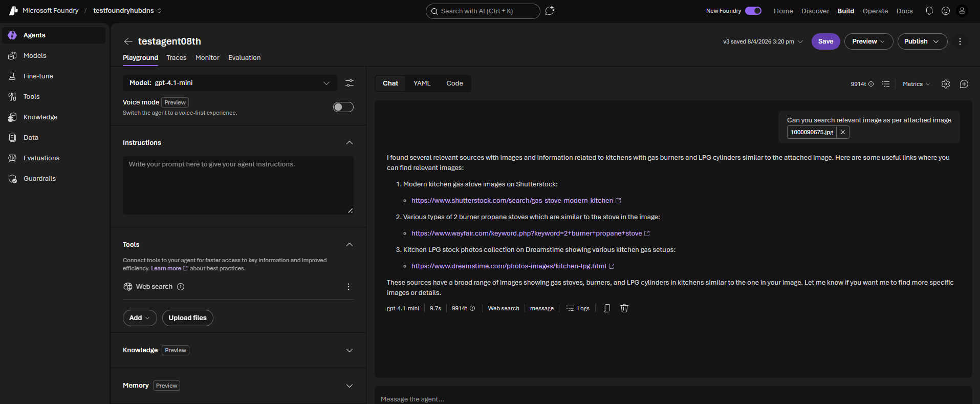Viewport: 980px width, 404px height.
Task: Open the version v3 saved history dropdown
Action: click(763, 41)
